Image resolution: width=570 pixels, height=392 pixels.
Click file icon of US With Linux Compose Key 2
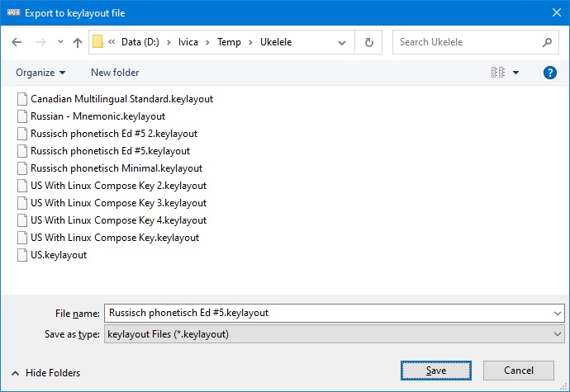click(x=22, y=186)
